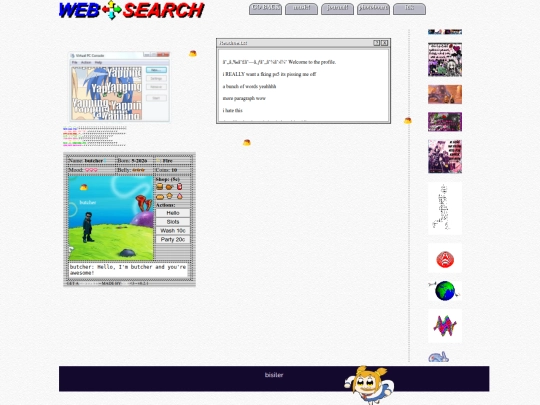Click the Hello action button
Image resolution: width=540 pixels, height=405 pixels.
173,213
